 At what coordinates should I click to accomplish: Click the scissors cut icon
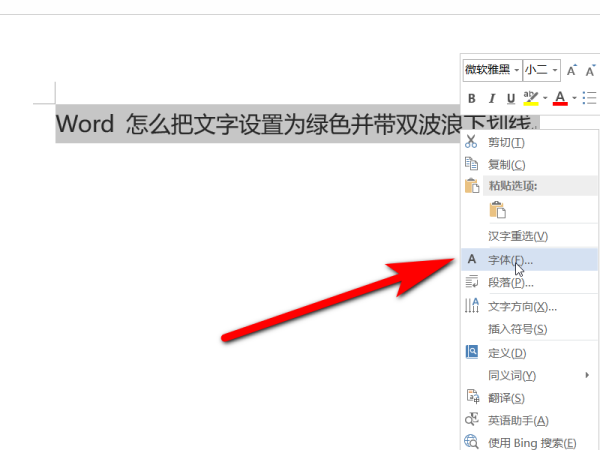click(x=471, y=142)
